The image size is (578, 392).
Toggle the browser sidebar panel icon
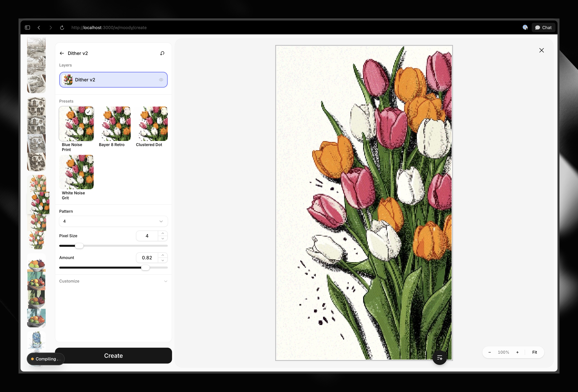[x=27, y=28]
